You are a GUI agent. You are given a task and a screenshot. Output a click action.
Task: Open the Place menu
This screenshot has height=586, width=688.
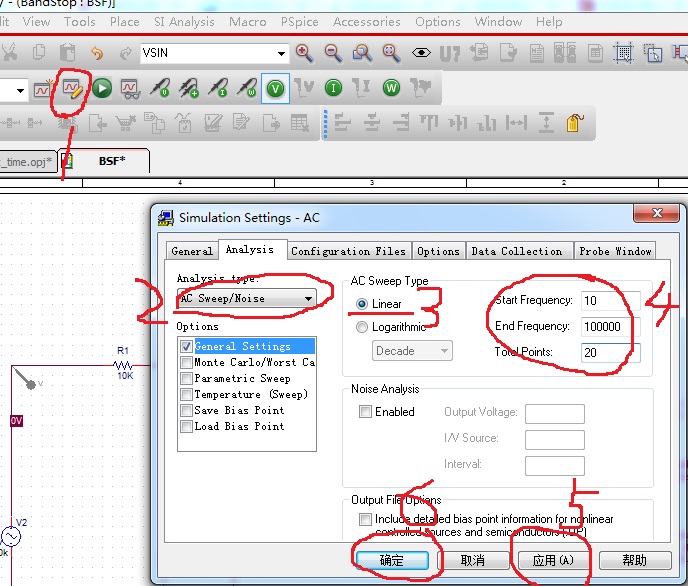click(125, 21)
